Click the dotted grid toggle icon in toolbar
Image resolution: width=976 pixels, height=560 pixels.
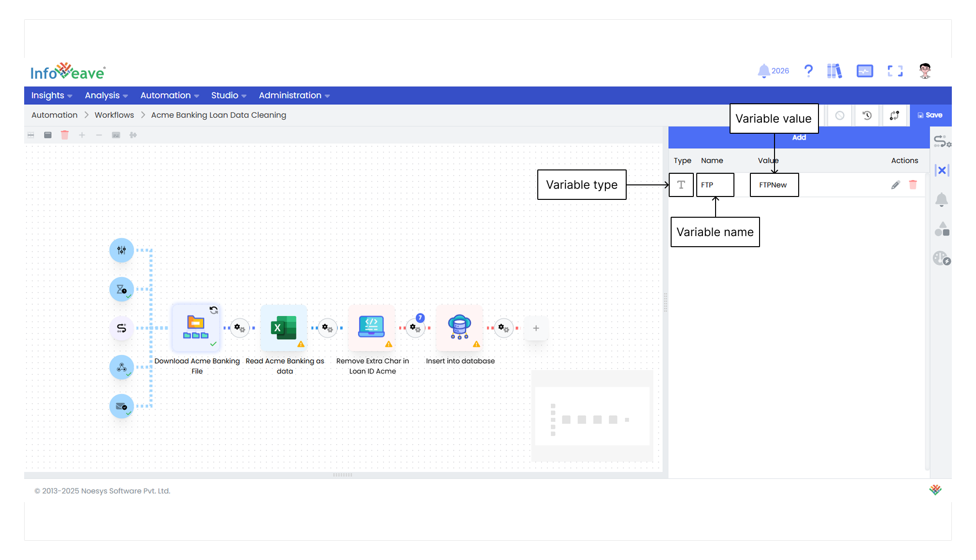[x=31, y=135]
